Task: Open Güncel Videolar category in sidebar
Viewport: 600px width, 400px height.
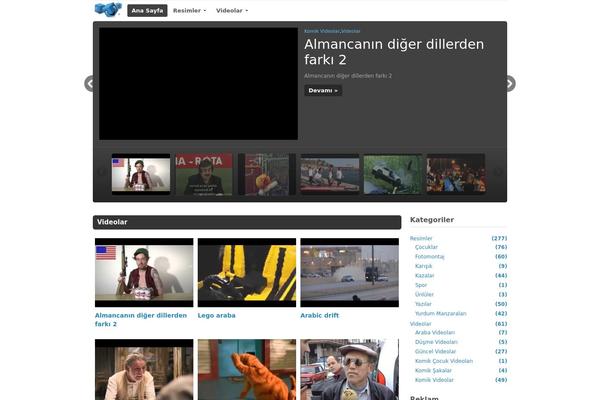Action: pyautogui.click(x=435, y=351)
